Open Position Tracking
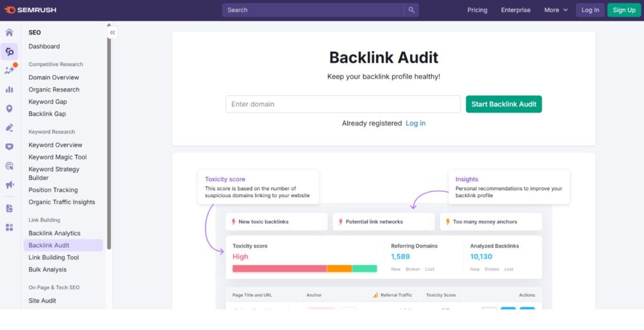 pos(53,190)
